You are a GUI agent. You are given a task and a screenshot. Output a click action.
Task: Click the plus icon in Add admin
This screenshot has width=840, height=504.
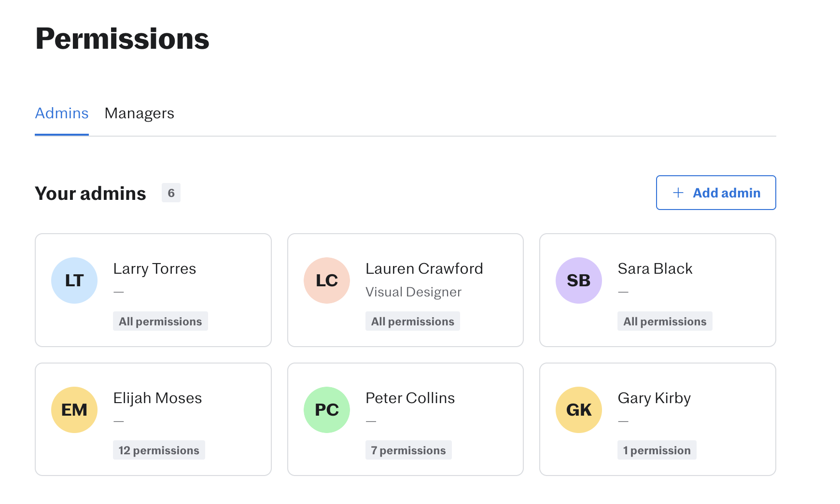pyautogui.click(x=678, y=193)
